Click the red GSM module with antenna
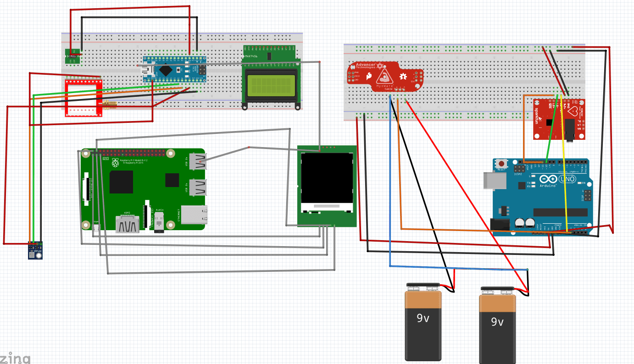Viewport: 634px width, 364px height. (x=83, y=98)
